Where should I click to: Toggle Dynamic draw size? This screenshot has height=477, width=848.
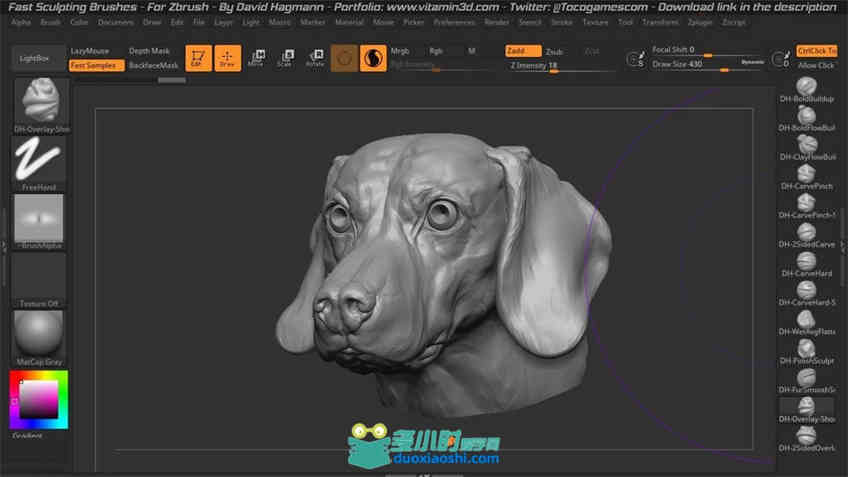[752, 62]
